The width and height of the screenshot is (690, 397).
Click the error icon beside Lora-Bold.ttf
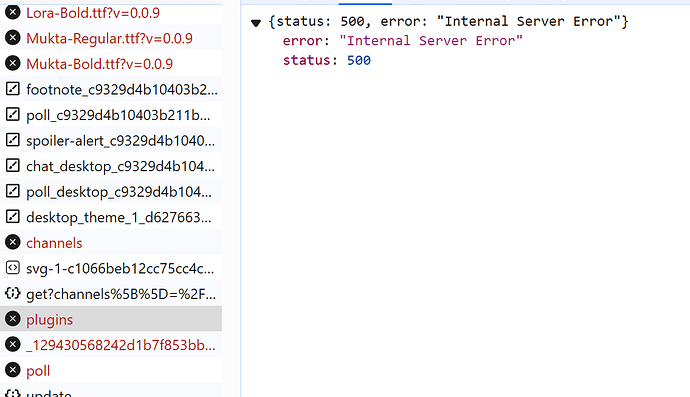coord(13,12)
